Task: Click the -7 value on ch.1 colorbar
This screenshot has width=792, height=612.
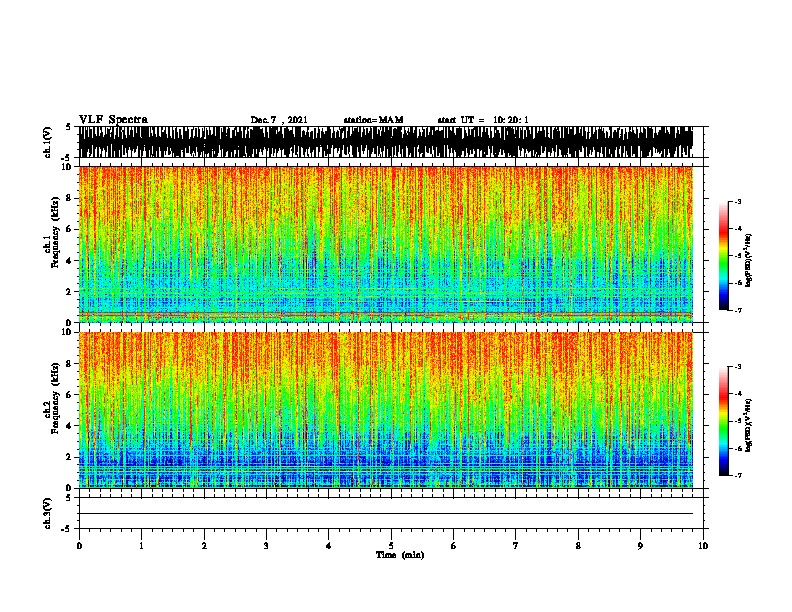Action: pos(737,310)
